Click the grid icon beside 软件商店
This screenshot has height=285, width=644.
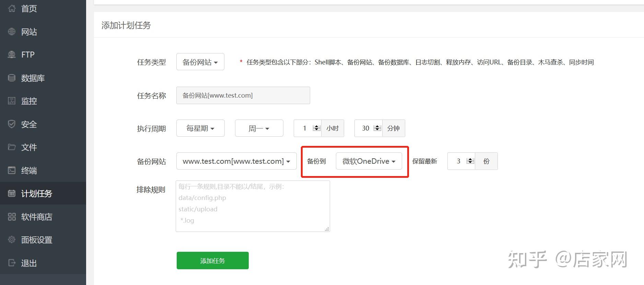[x=12, y=216]
